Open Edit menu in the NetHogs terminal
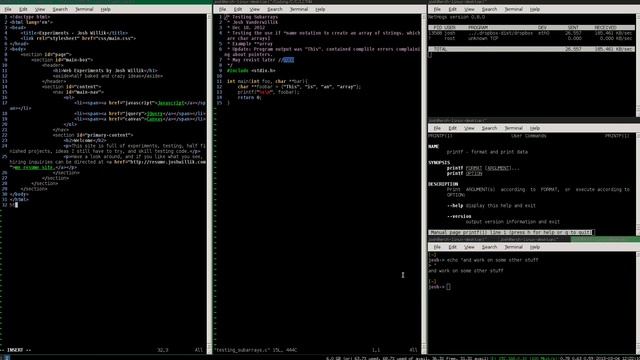The image size is (640, 360). [x=453, y=9]
